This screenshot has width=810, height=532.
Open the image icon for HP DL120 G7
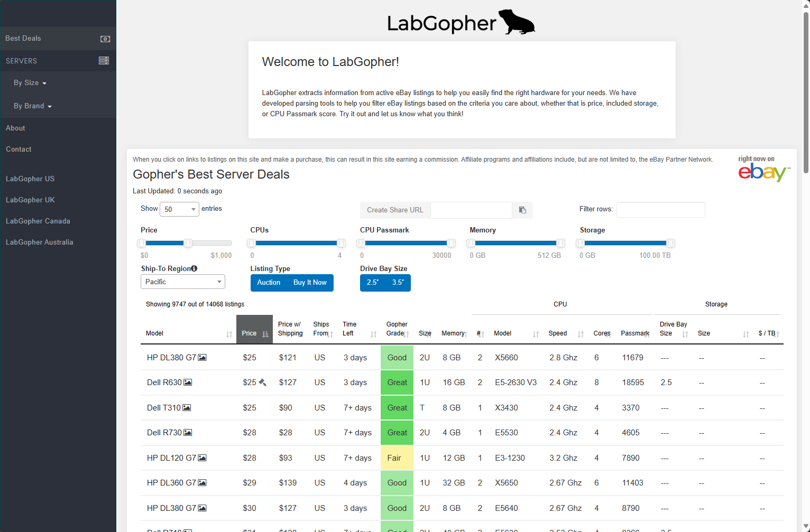[x=202, y=458]
